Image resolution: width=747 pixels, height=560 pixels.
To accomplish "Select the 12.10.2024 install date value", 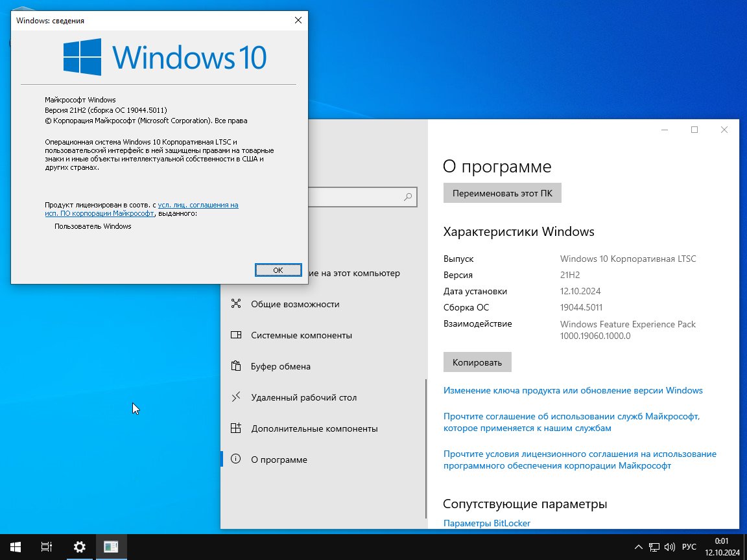I will [580, 292].
